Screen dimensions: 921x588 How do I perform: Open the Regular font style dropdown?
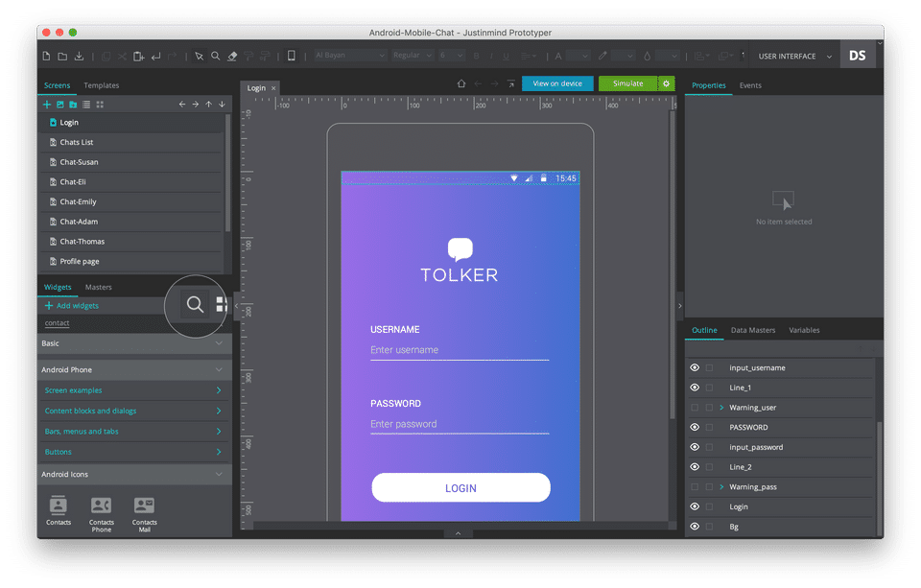(x=413, y=56)
